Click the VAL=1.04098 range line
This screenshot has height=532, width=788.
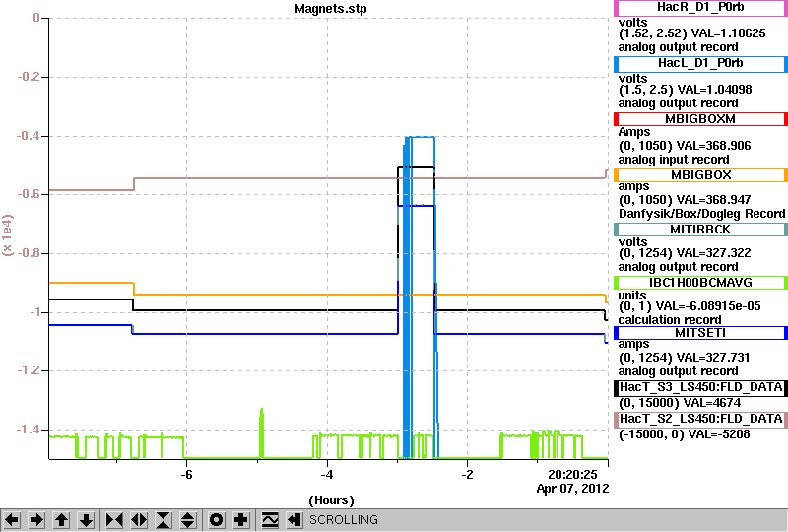tap(685, 90)
